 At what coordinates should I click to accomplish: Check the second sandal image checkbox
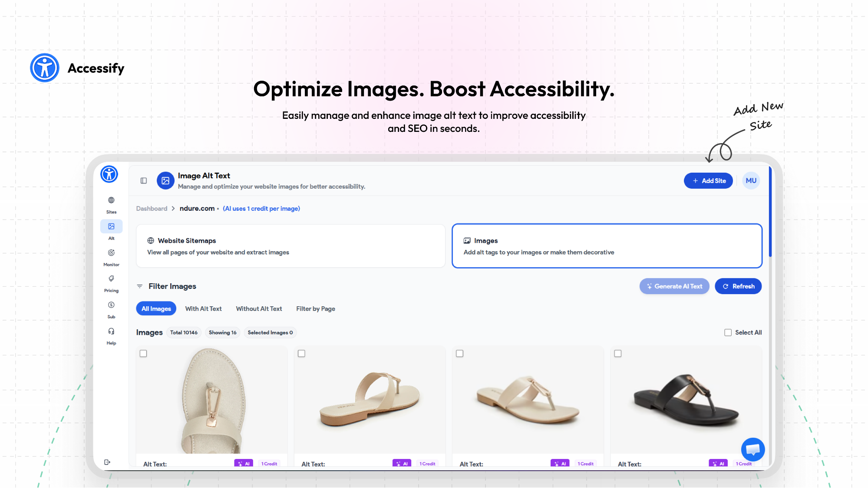(301, 354)
